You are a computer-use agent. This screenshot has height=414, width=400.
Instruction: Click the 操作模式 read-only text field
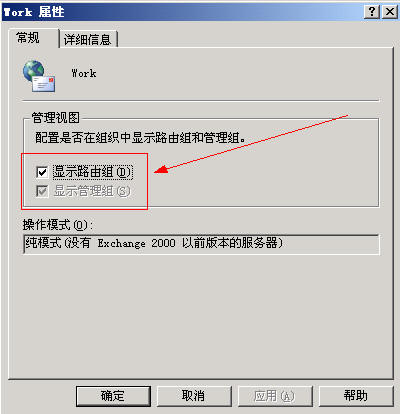(x=201, y=244)
